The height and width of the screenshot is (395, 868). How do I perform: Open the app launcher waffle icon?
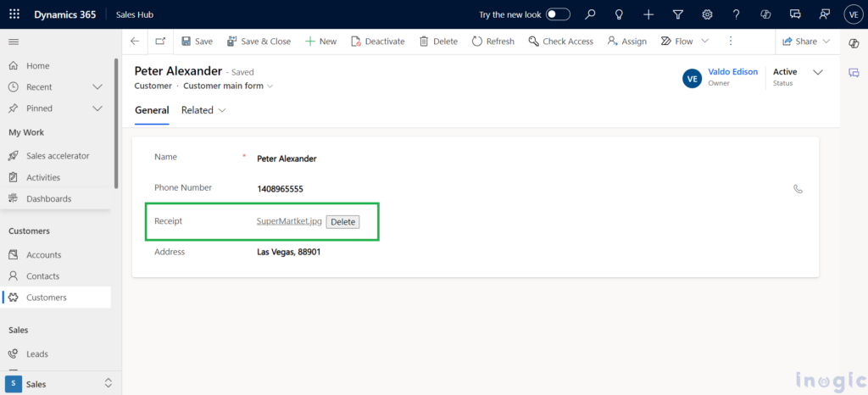click(x=14, y=14)
